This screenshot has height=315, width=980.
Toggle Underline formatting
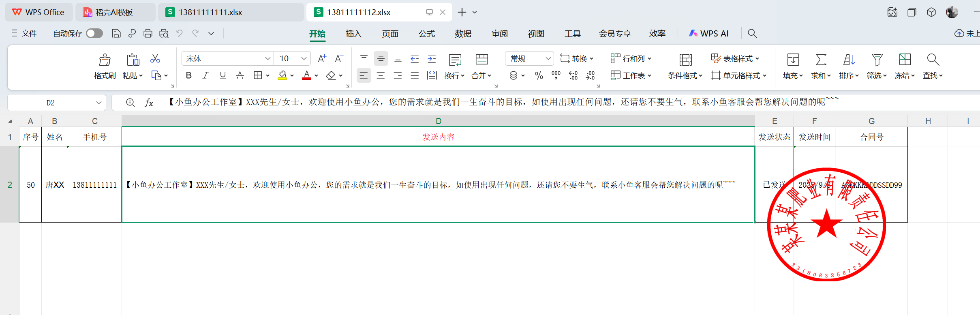[223, 75]
